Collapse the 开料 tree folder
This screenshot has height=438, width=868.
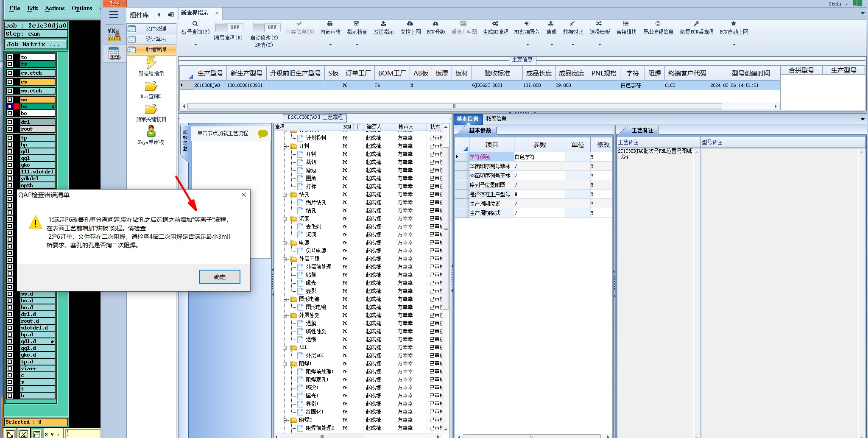(285, 146)
